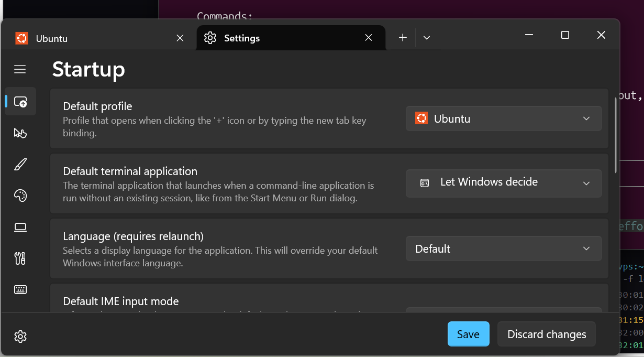This screenshot has width=644, height=357.
Task: Open the Startup settings page
Action: point(20,101)
